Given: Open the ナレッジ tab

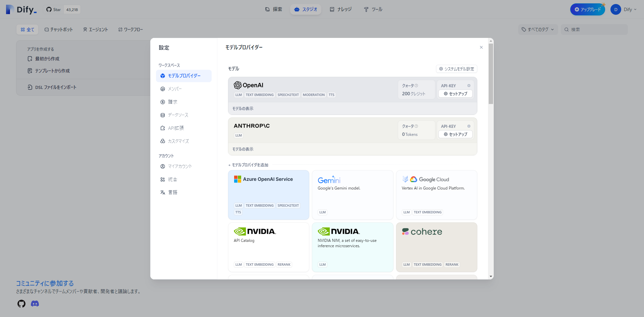Looking at the screenshot, I should pos(341,9).
